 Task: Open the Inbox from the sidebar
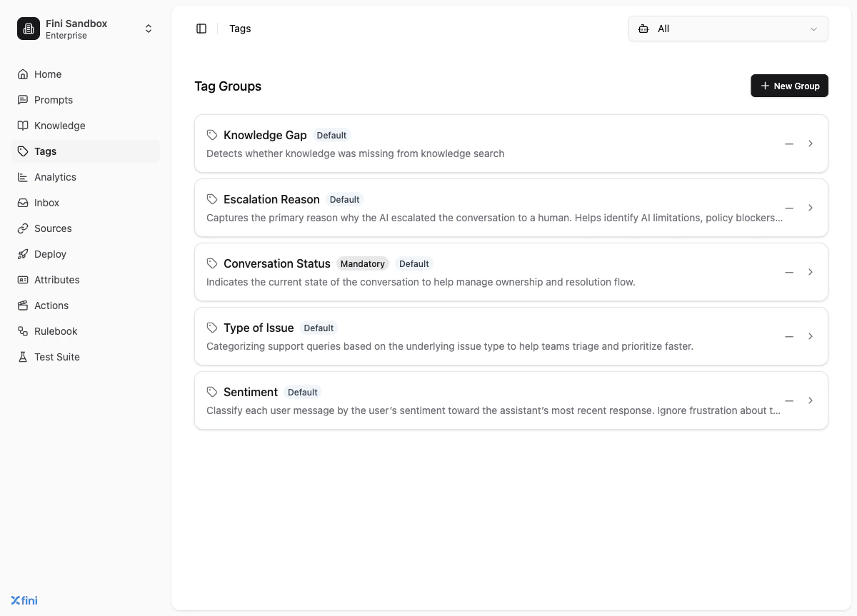pos(46,203)
